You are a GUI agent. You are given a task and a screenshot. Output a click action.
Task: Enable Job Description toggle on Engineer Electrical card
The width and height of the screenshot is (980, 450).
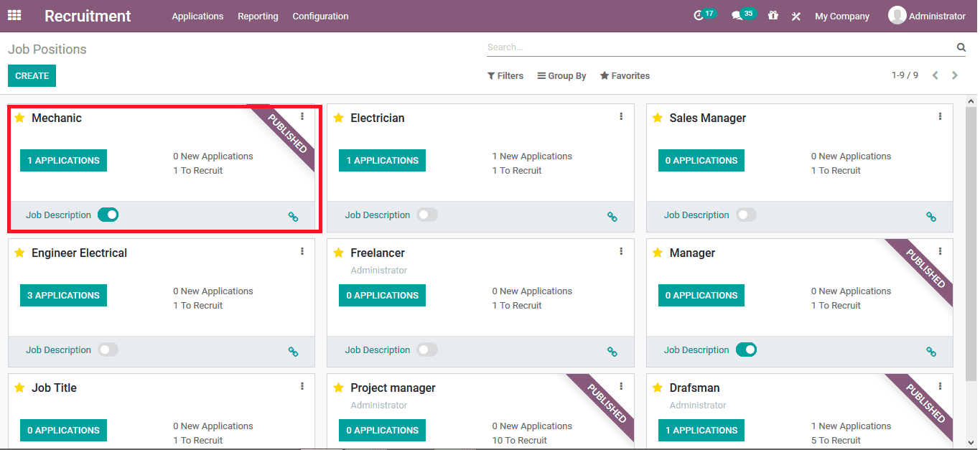[108, 350]
